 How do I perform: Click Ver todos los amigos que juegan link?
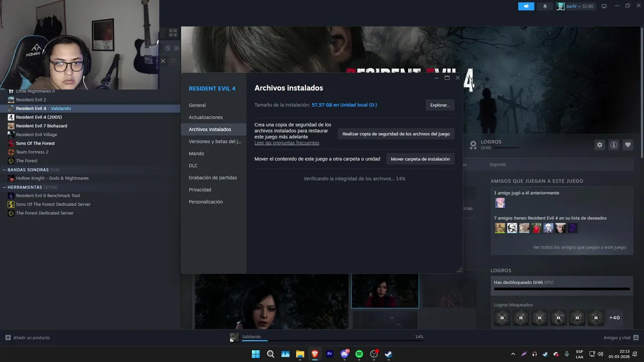pos(580,247)
